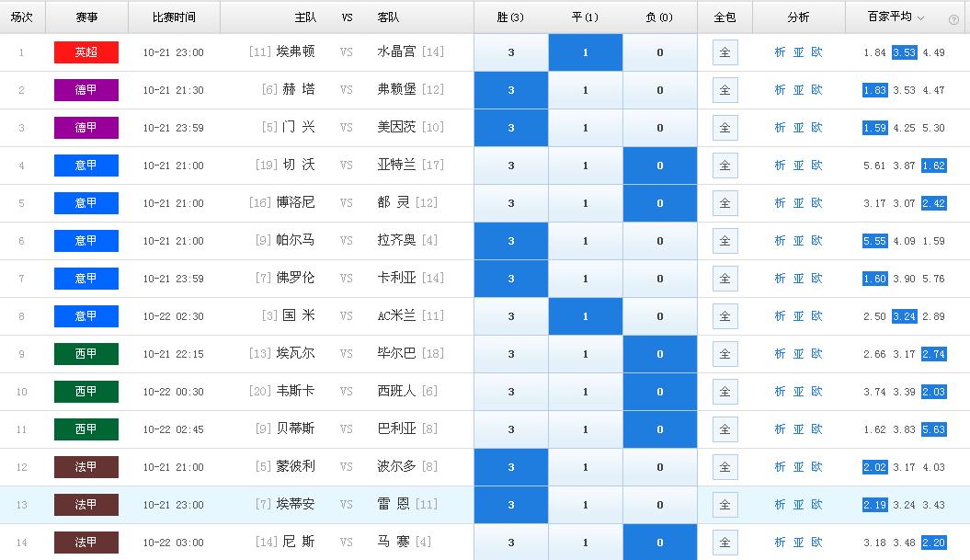Click the 平(1) column header

tap(585, 17)
